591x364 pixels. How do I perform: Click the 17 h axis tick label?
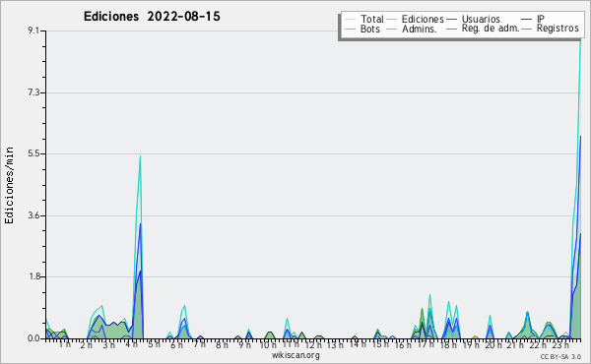click(x=426, y=344)
